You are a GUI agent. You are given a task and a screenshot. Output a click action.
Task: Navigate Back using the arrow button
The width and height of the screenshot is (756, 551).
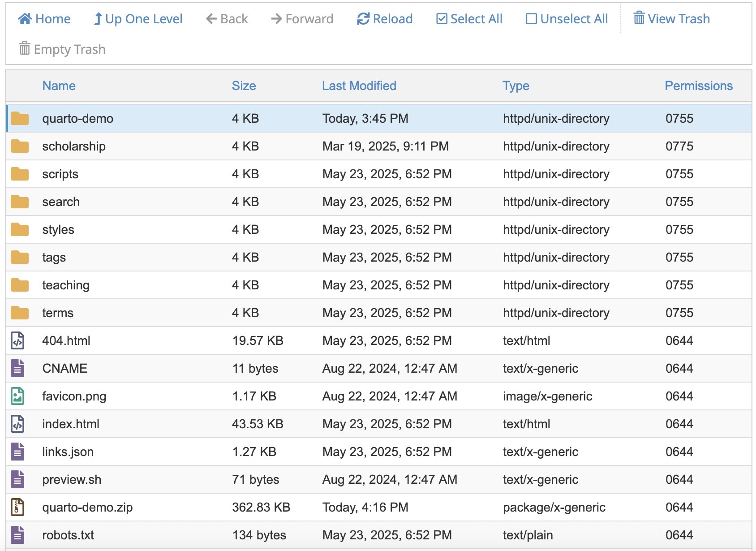click(227, 19)
